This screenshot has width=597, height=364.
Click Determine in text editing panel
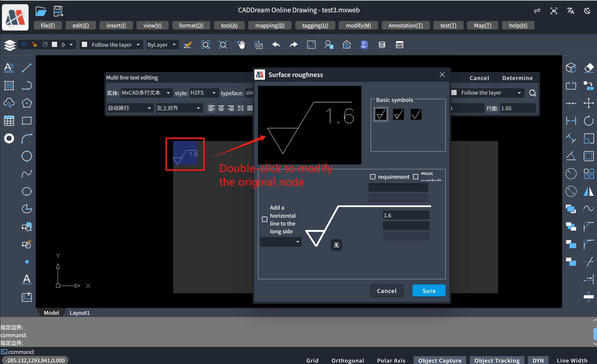[x=517, y=78]
